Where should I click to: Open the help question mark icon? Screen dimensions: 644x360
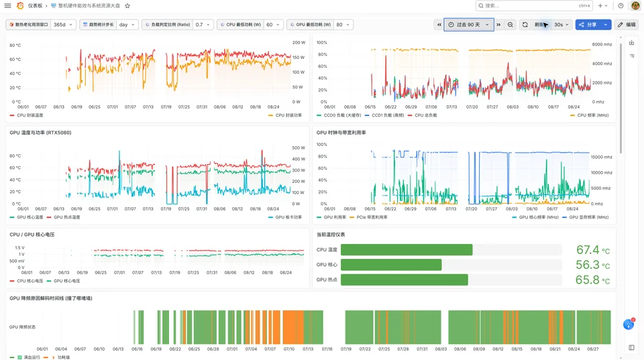(621, 6)
